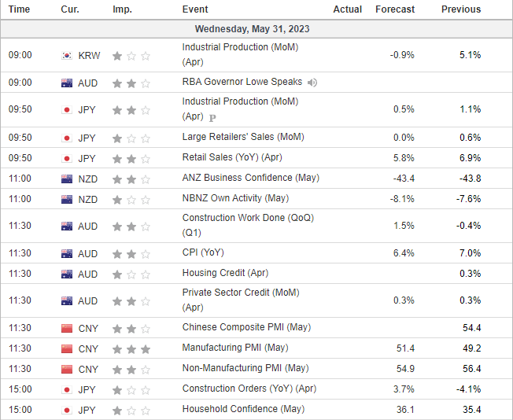Click the -8.1% forecast for NBNZ Own Activity
This screenshot has width=513, height=420.
coord(402,199)
